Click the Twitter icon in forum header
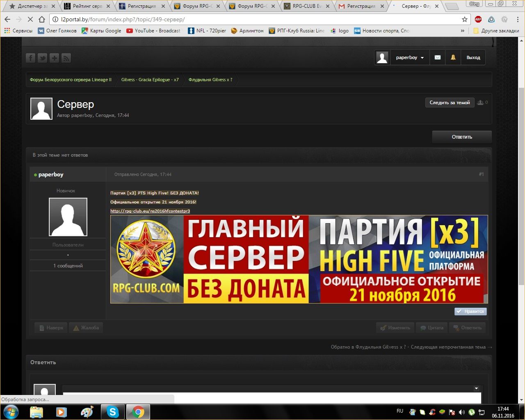Image resolution: width=525 pixels, height=420 pixels. click(x=43, y=58)
